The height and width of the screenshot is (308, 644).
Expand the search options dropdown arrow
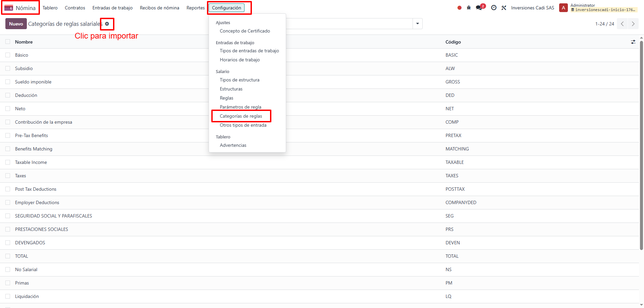click(x=418, y=24)
